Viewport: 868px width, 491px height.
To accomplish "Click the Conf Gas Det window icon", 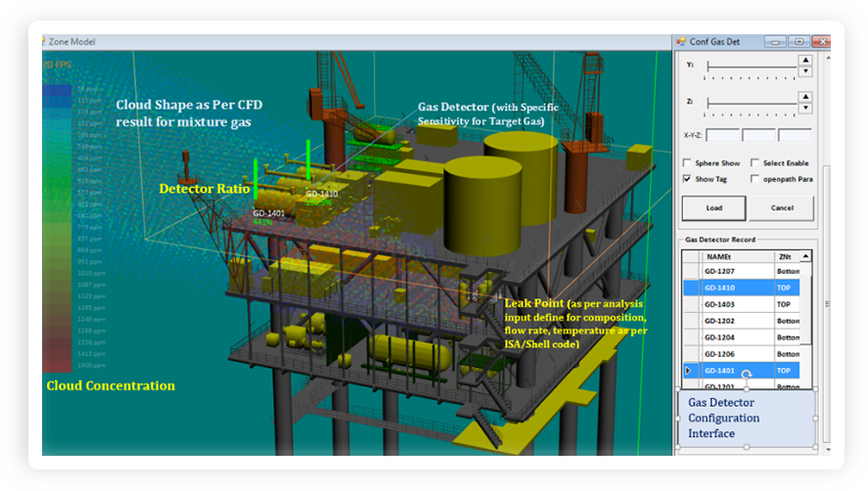I will point(681,41).
